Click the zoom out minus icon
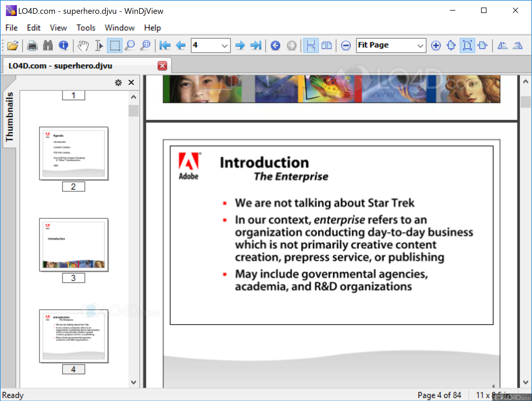This screenshot has height=401, width=532. 346,45
